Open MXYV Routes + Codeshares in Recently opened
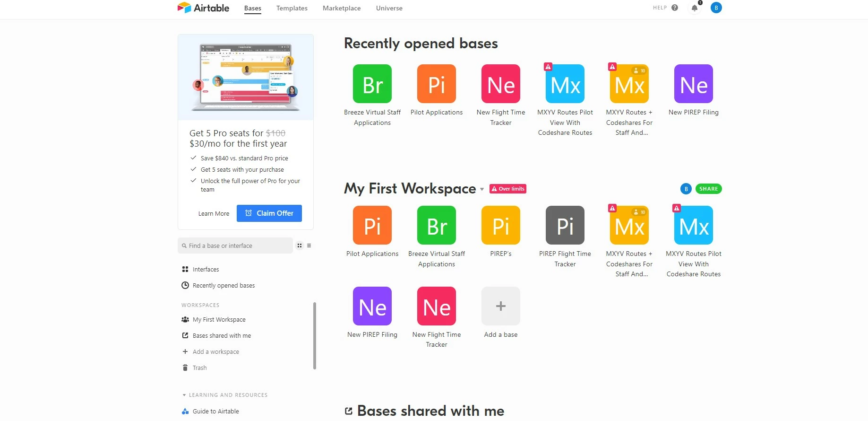Image resolution: width=868 pixels, height=421 pixels. (x=629, y=84)
